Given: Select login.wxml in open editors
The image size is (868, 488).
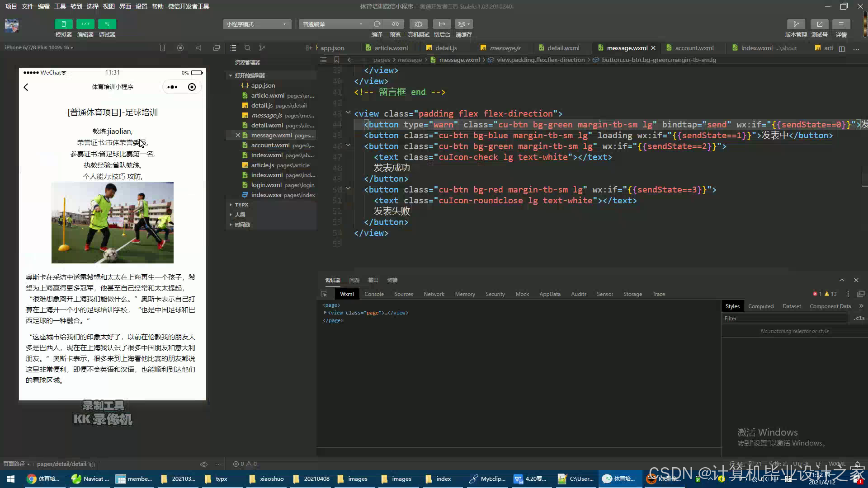Looking at the screenshot, I should click(266, 185).
